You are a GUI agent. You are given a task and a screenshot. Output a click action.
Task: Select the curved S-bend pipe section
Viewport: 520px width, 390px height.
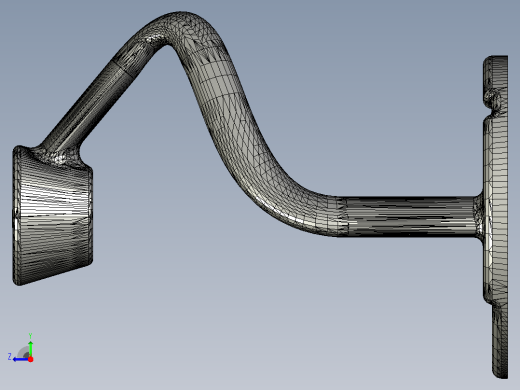pos(230,123)
